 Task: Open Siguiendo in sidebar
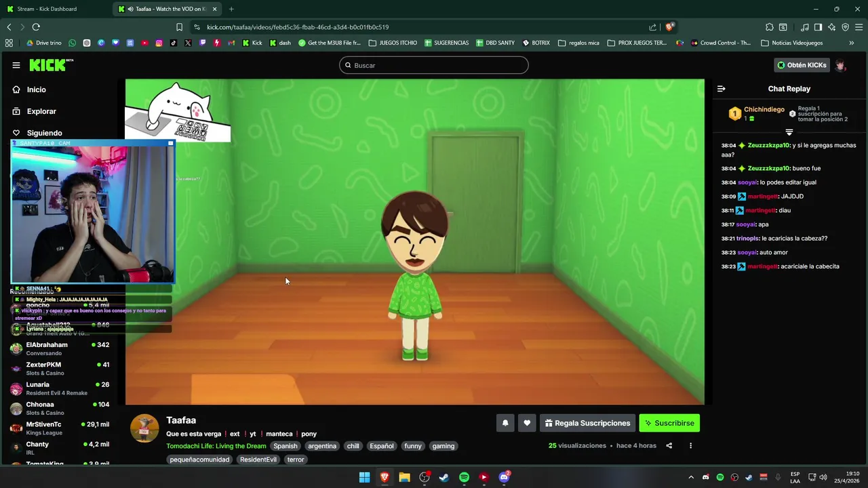(x=44, y=133)
